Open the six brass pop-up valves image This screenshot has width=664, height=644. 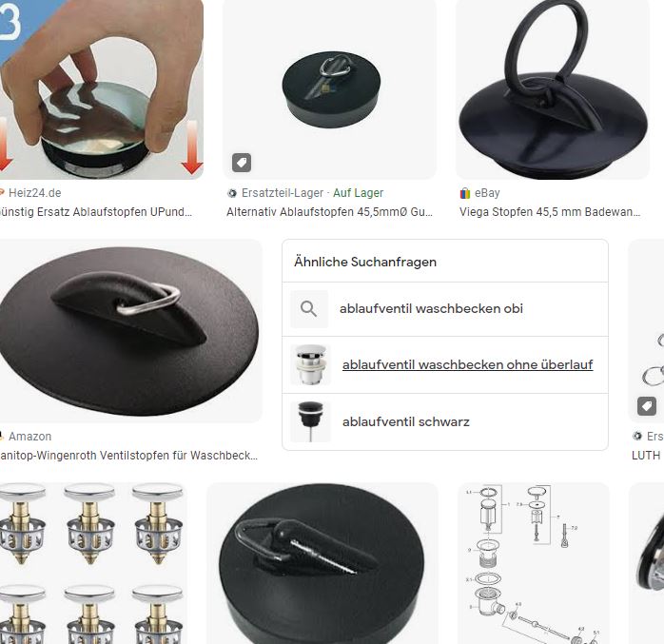pyautogui.click(x=93, y=563)
